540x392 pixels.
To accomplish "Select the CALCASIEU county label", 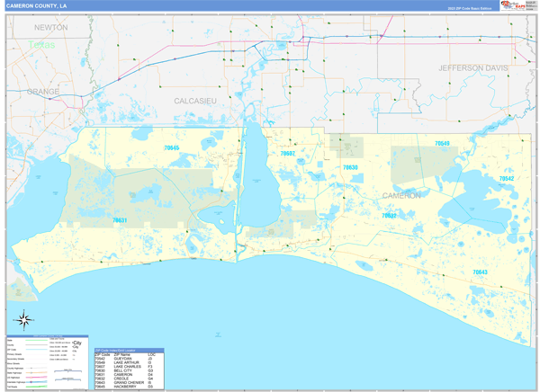I will (x=195, y=101).
